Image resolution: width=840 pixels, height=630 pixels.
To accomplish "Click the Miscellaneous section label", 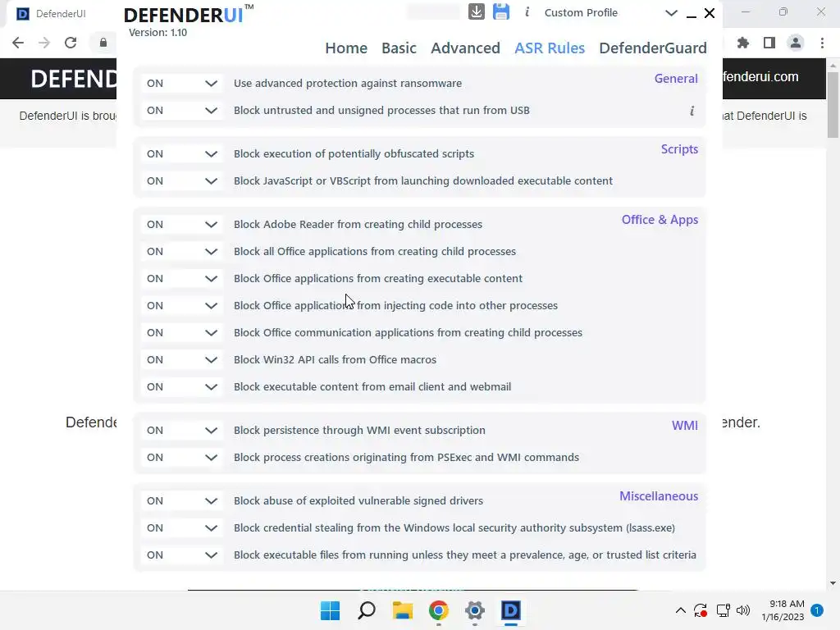I will (659, 496).
